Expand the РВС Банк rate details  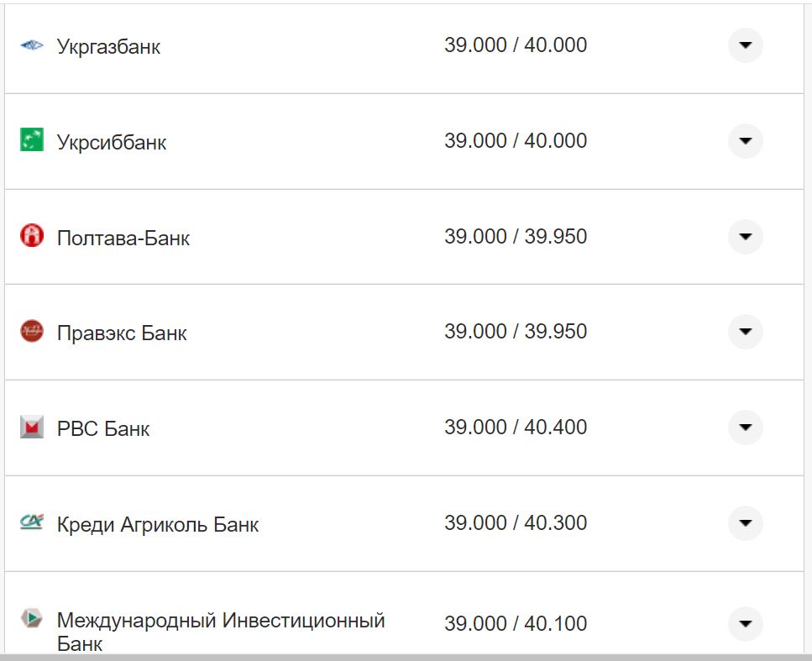744,428
